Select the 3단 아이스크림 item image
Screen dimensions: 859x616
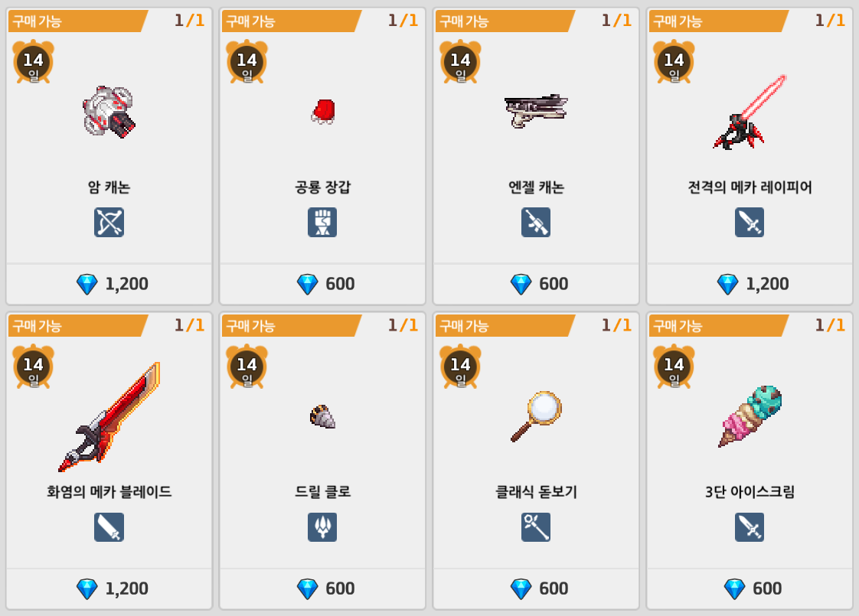[750, 416]
